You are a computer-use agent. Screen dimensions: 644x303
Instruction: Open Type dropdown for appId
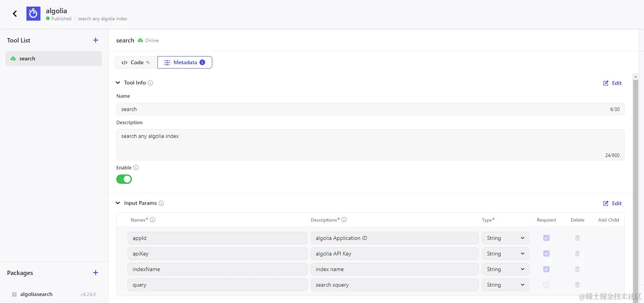pos(506,238)
